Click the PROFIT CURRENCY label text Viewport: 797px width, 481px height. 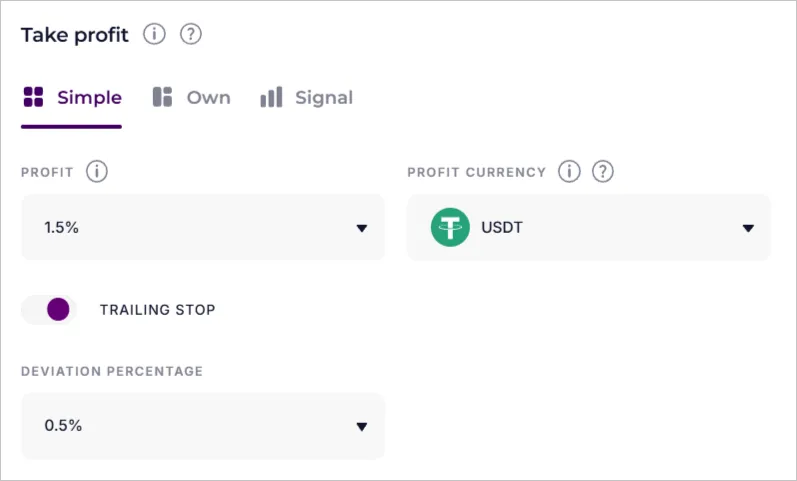pos(476,172)
